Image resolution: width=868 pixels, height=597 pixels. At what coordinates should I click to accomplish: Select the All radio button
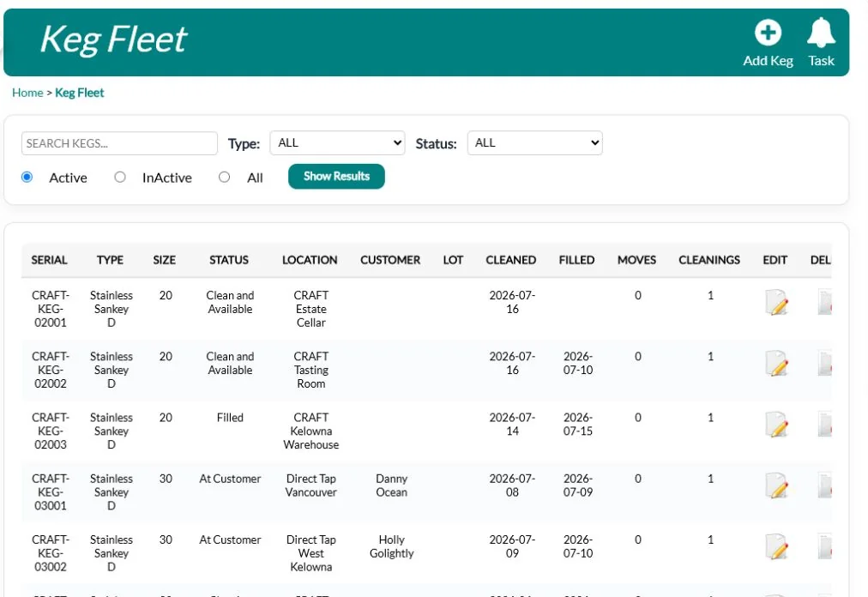pyautogui.click(x=224, y=178)
